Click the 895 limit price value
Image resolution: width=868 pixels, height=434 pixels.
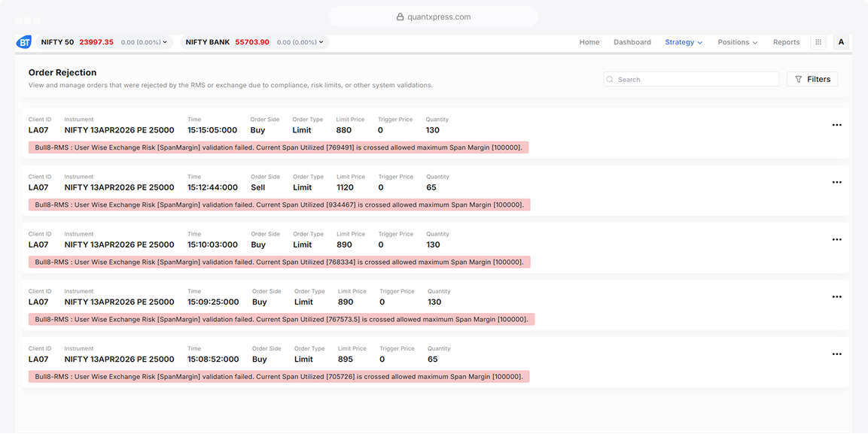pyautogui.click(x=346, y=360)
